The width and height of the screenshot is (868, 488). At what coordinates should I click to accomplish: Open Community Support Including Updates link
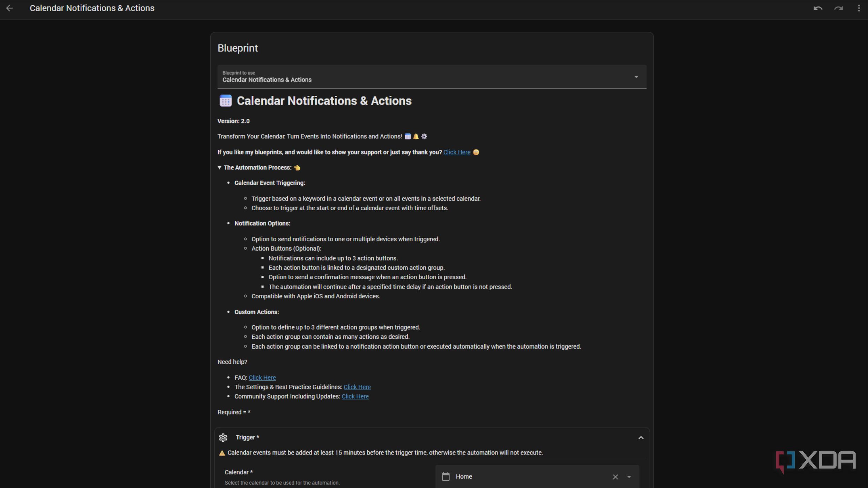coord(355,396)
